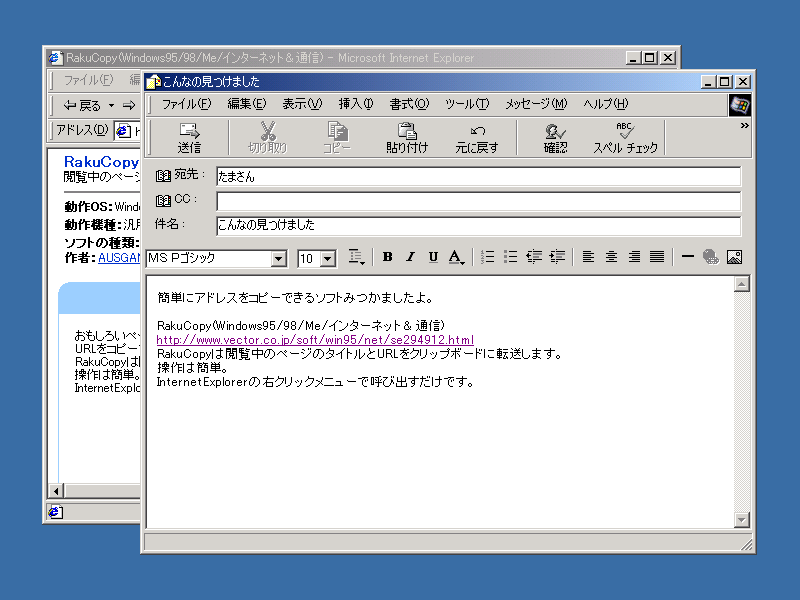Image resolution: width=800 pixels, height=600 pixels.
Task: Open the ファイル(F) menu in mail window
Action: pyautogui.click(x=186, y=104)
